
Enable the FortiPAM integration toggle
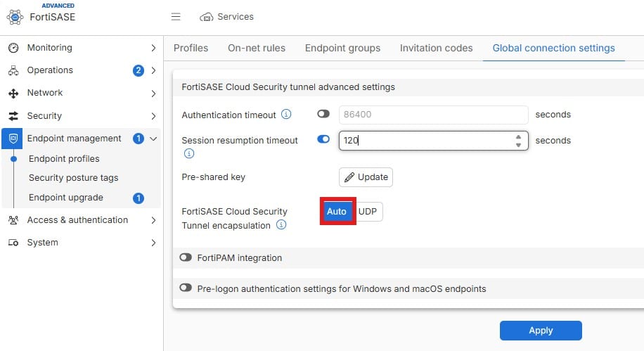pos(186,257)
